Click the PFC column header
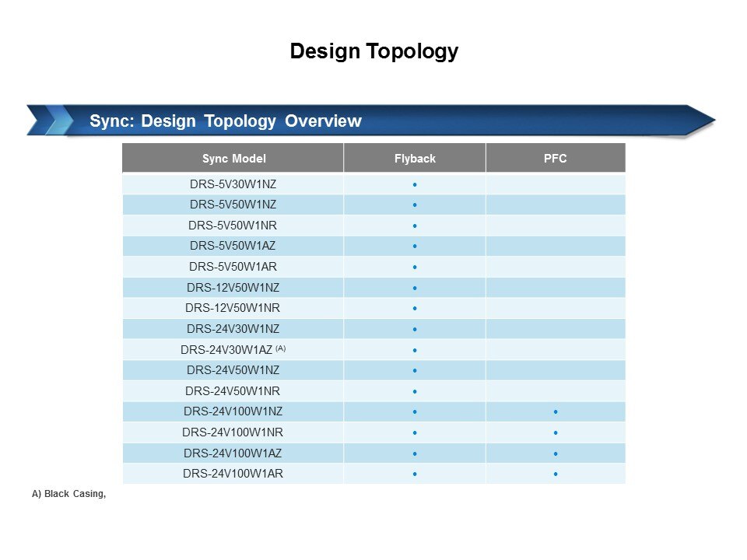 pyautogui.click(x=555, y=159)
